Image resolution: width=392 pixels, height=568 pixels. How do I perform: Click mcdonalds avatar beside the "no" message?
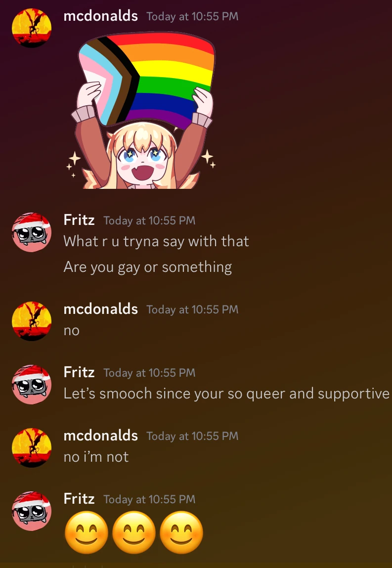32,321
